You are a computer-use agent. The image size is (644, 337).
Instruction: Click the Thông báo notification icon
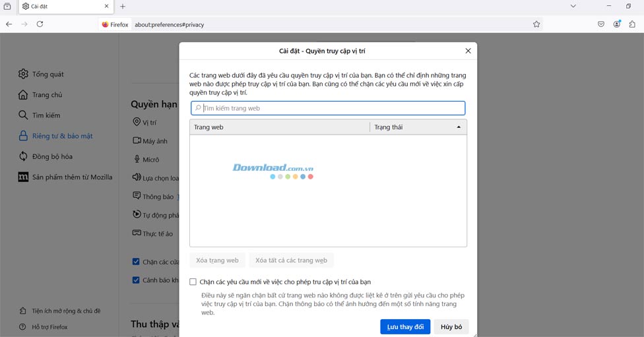(x=137, y=195)
